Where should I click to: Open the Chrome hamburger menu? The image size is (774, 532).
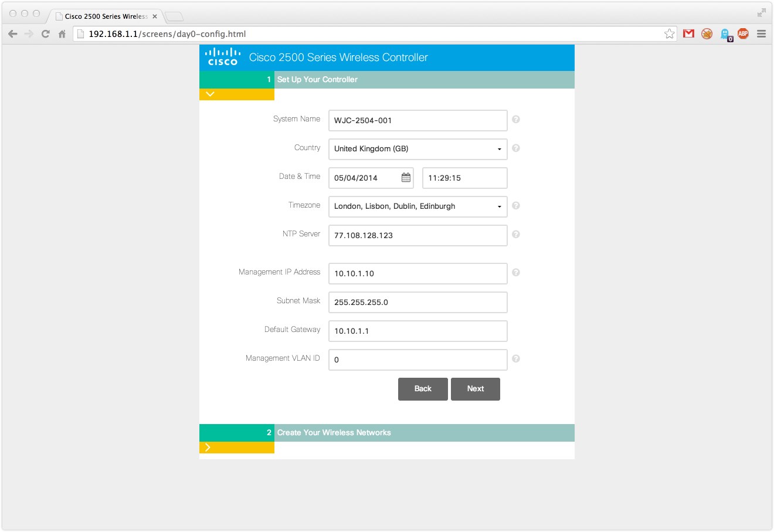[x=762, y=34]
